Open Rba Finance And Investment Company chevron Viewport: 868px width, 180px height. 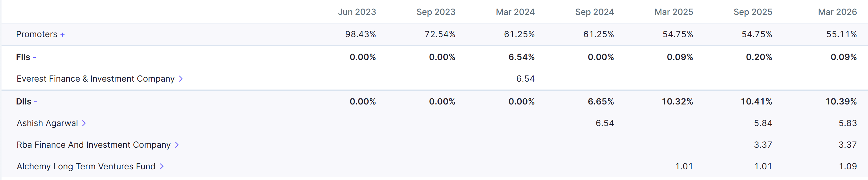tap(177, 145)
